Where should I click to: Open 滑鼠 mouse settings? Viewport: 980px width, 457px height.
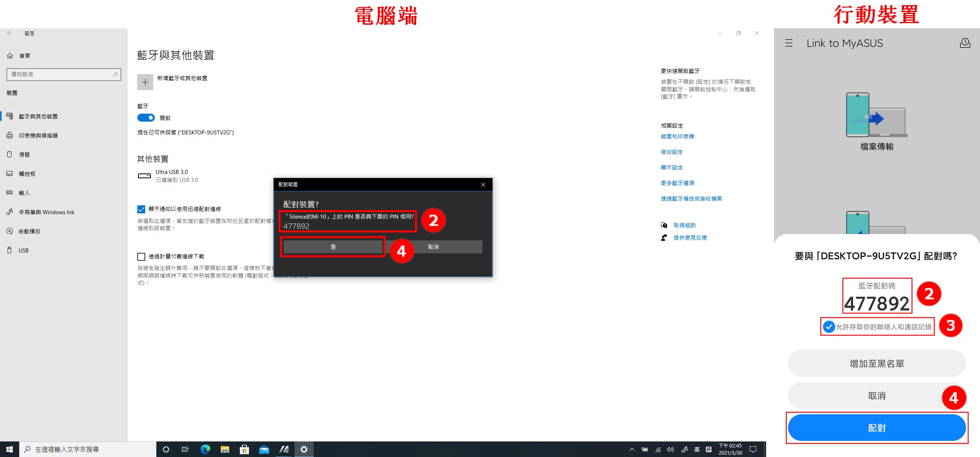tap(24, 155)
